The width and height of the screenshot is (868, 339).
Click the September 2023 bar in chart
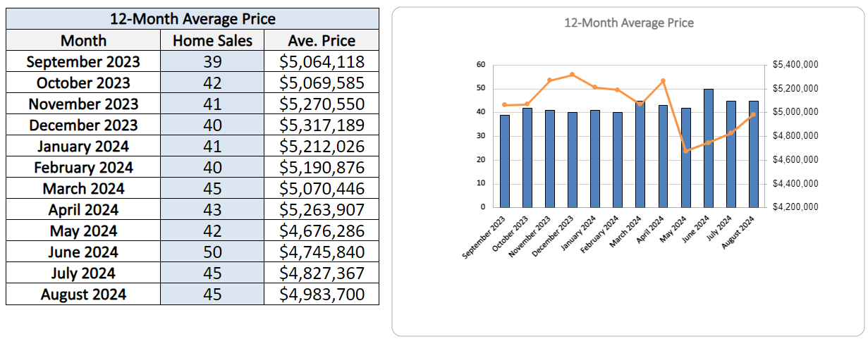(x=504, y=161)
